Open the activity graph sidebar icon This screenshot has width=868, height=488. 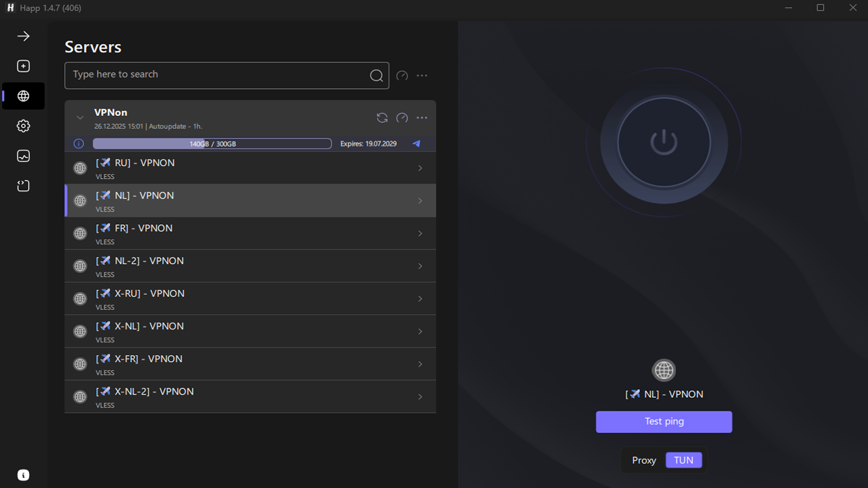(23, 156)
